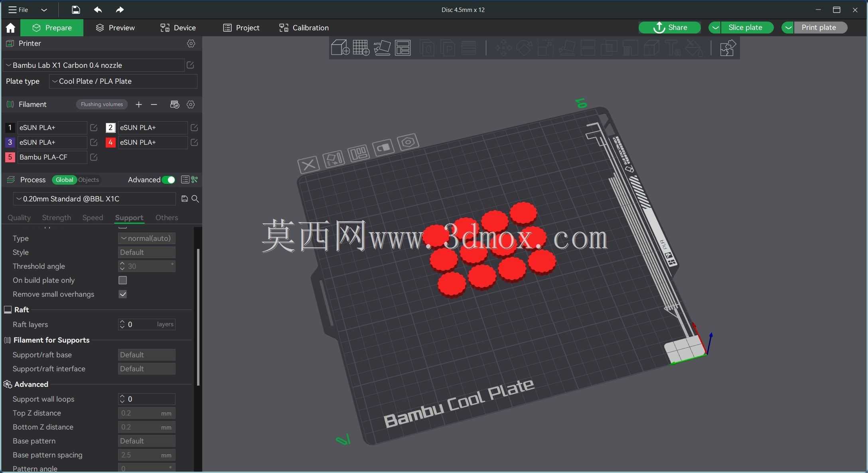
Task: Search process settings with the magnifier icon
Action: 195,199
